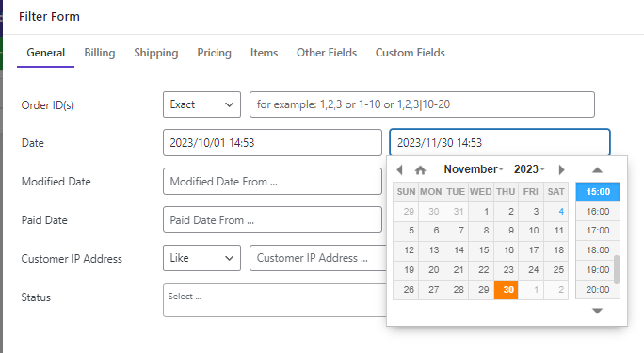Screen dimensions: 644x353
Task: Select November 1 in the calendar
Action: point(481,212)
